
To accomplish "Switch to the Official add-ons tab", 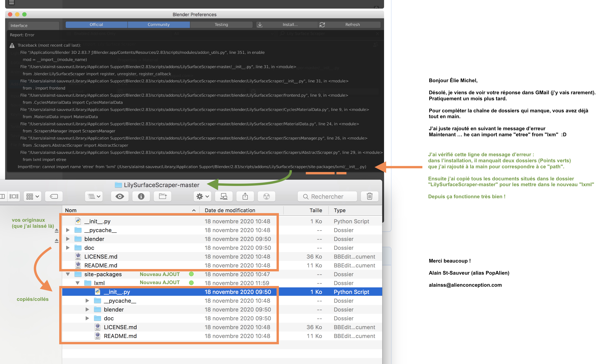I will click(x=96, y=25).
